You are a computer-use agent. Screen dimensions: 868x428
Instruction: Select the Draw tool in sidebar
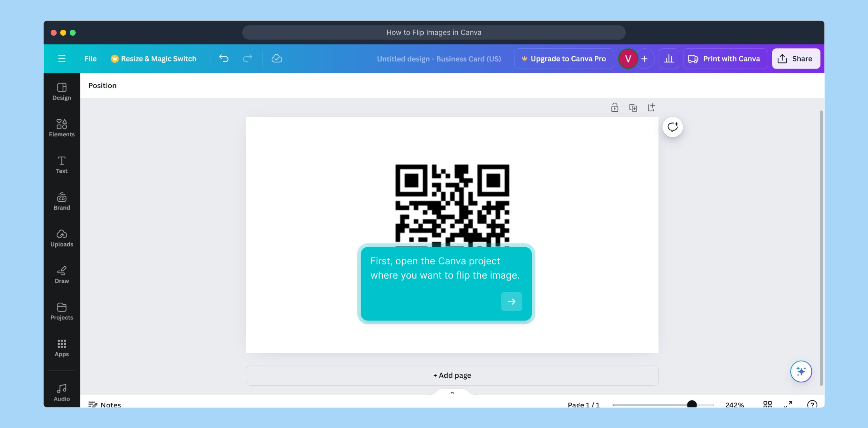tap(62, 275)
